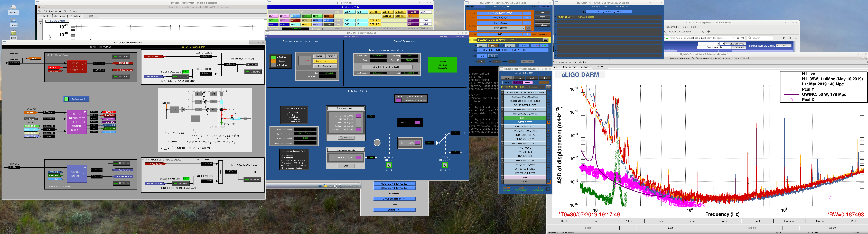Image resolution: width=868 pixels, height=234 pixels.
Task: Toggle the END SW off/on switch
Action: pyautogui.click(x=445, y=165)
